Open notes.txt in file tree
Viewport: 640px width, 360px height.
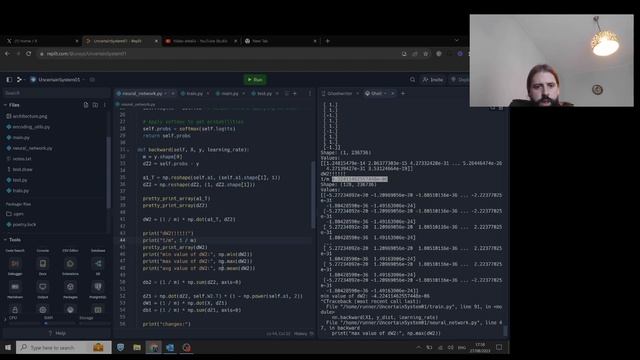pyautogui.click(x=22, y=159)
